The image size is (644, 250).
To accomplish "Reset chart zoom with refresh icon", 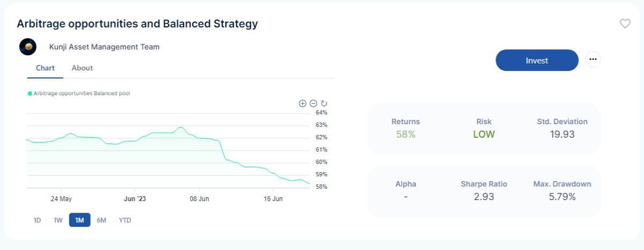I will pyautogui.click(x=324, y=103).
